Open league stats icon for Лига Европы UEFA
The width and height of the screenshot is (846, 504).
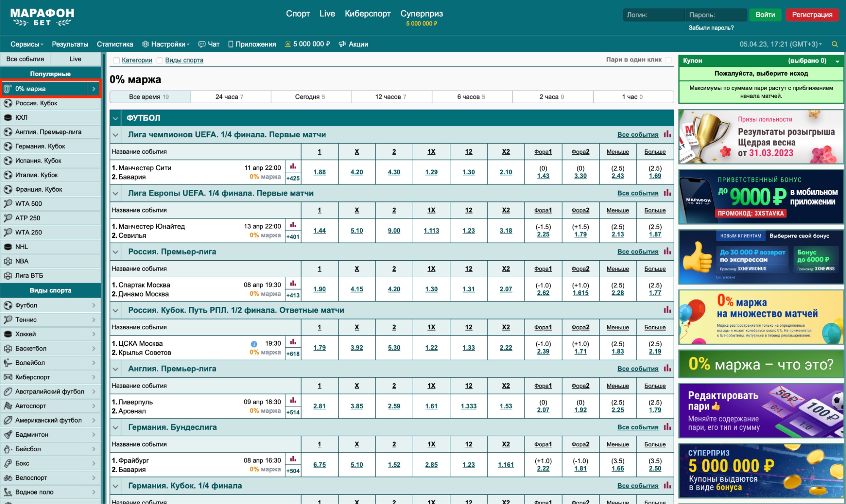[667, 193]
